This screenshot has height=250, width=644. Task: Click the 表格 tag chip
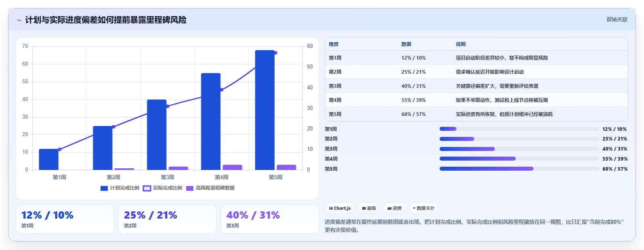pos(369,208)
